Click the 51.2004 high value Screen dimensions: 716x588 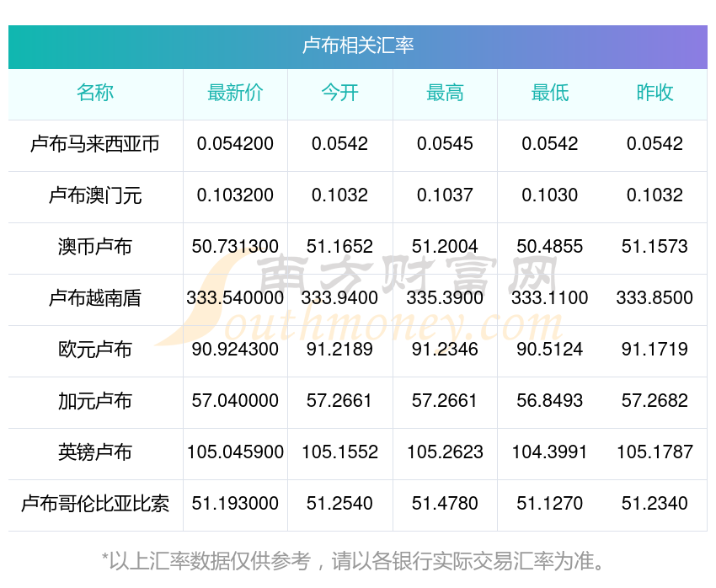(445, 247)
